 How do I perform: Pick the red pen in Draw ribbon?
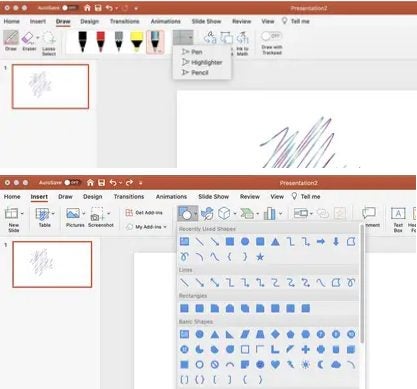(x=101, y=42)
